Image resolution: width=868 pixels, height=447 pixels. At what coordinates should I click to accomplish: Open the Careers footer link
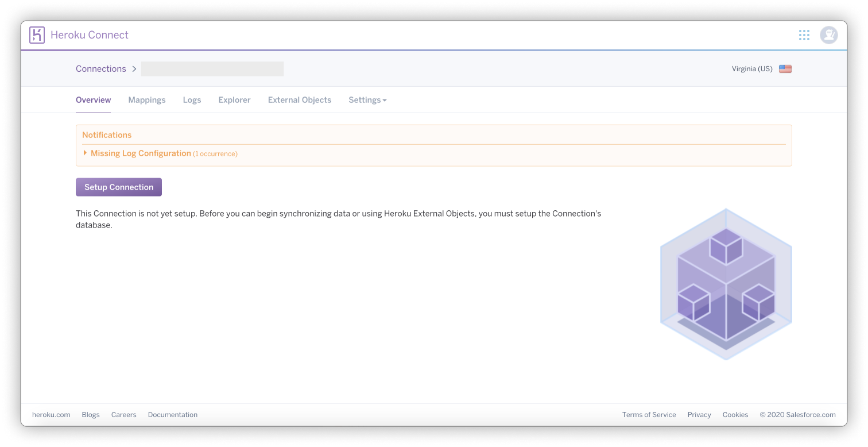point(124,415)
